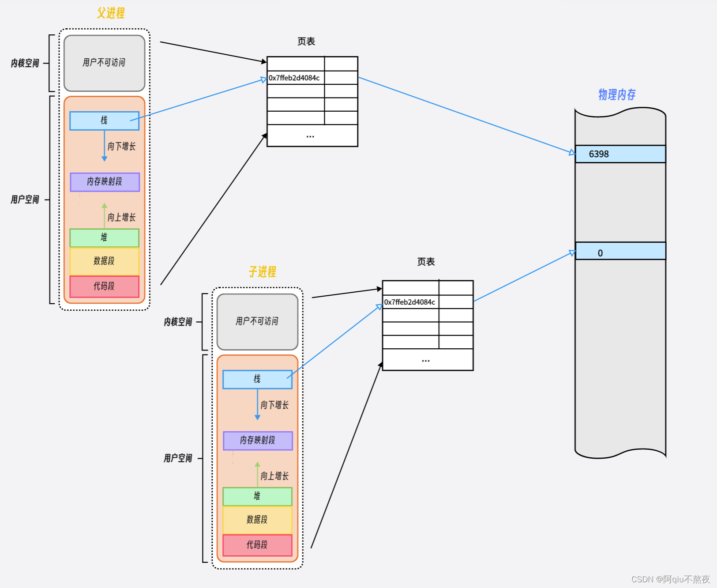Click the parent process 栈 block
Viewport: 717px width, 588px height.
104,121
